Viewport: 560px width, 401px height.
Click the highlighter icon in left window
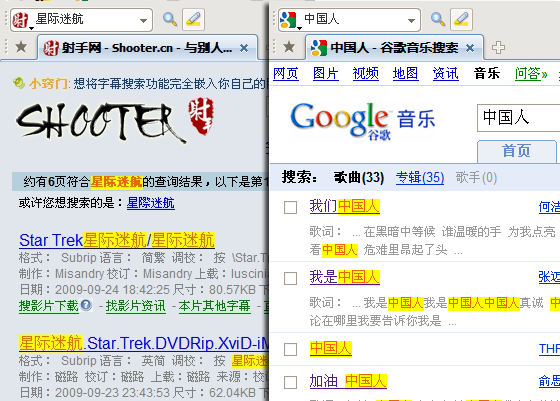point(194,19)
